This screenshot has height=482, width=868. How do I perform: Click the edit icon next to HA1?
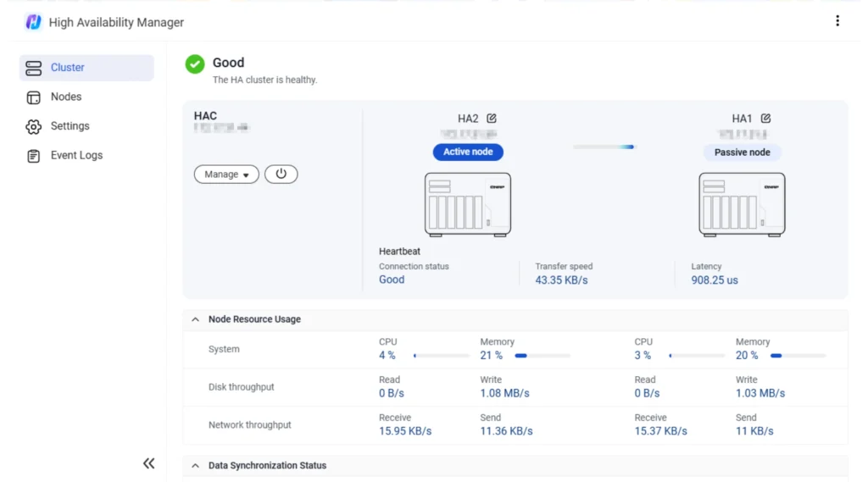[765, 119]
